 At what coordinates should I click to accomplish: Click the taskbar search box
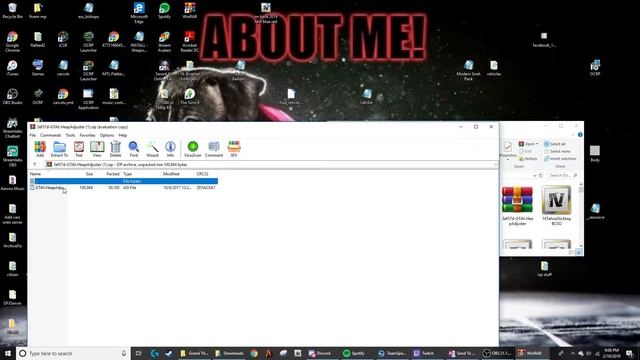click(x=73, y=353)
